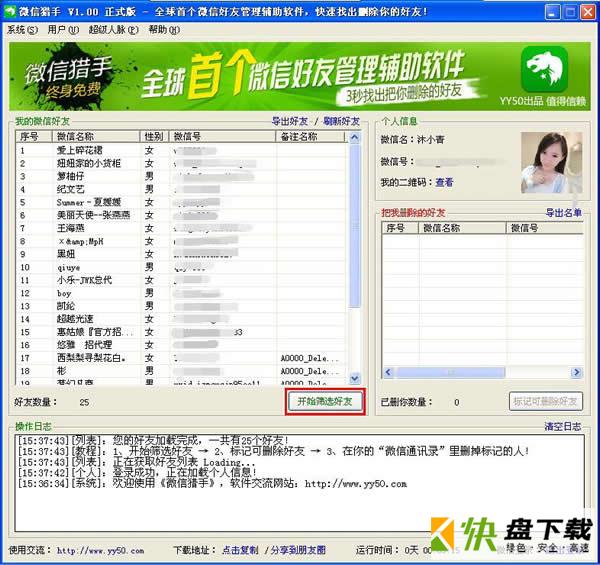
Task: Select friend row 彬
Action: point(181,371)
